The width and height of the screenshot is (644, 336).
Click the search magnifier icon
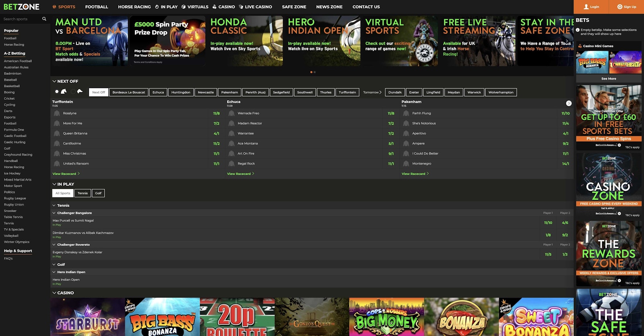[x=44, y=19]
